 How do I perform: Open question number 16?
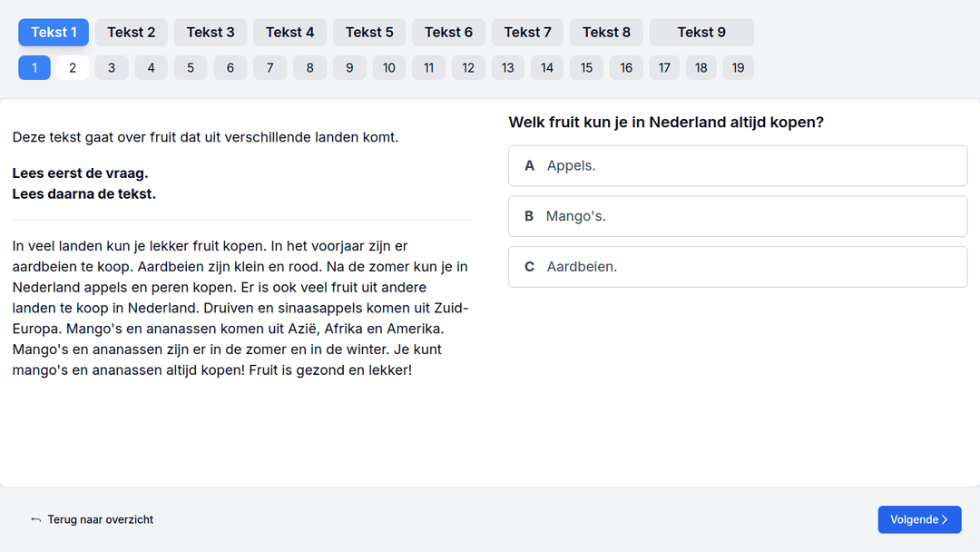(626, 68)
